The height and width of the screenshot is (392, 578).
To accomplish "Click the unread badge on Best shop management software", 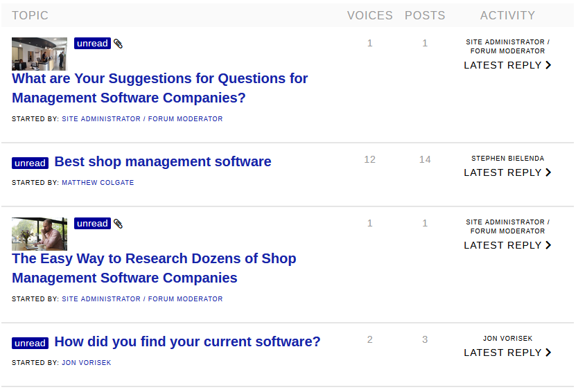I will click(30, 163).
